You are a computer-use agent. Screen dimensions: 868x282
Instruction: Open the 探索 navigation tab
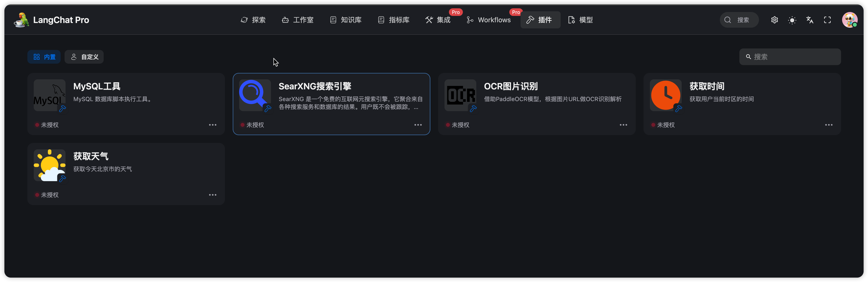(x=253, y=20)
